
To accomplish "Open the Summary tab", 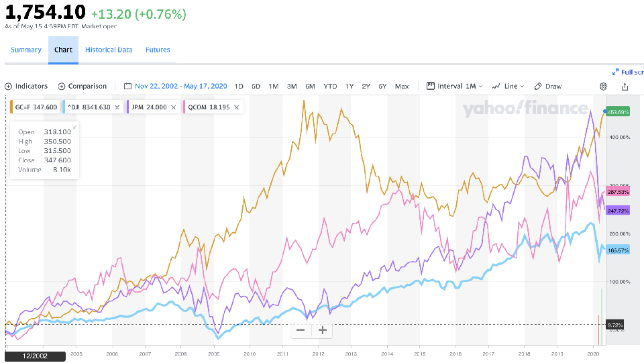I will tap(26, 50).
